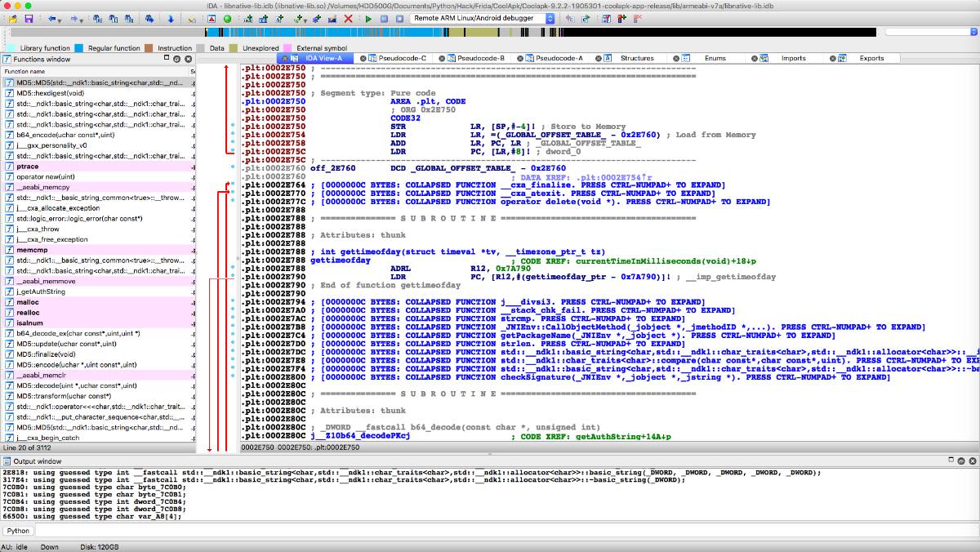The image size is (980, 552).
Task: Expand collapsed function __cxa_atexit
Action: (x=519, y=193)
